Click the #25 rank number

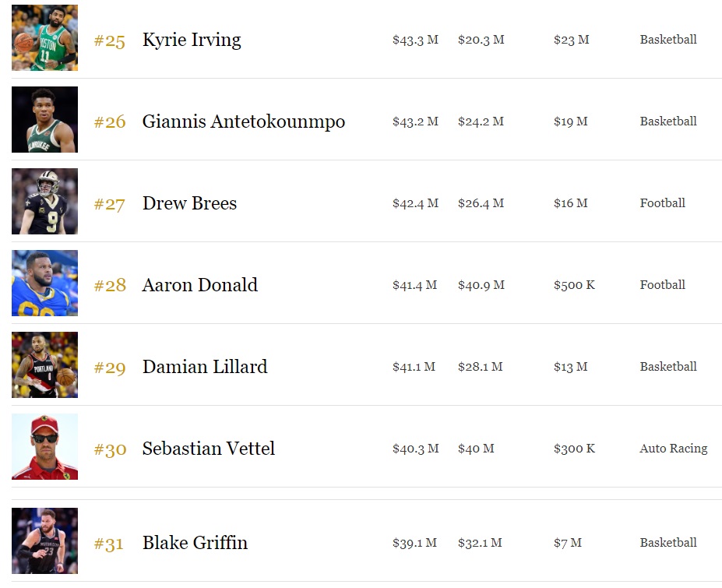110,40
